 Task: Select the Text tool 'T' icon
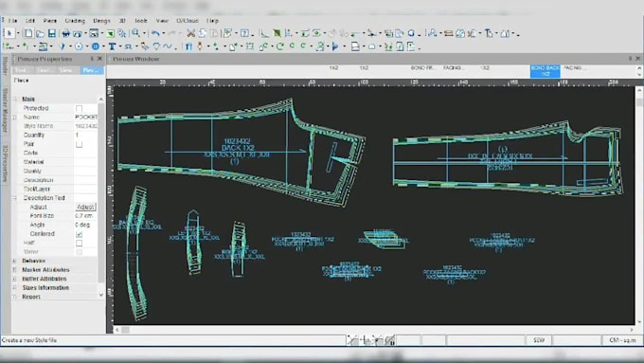click(x=112, y=46)
